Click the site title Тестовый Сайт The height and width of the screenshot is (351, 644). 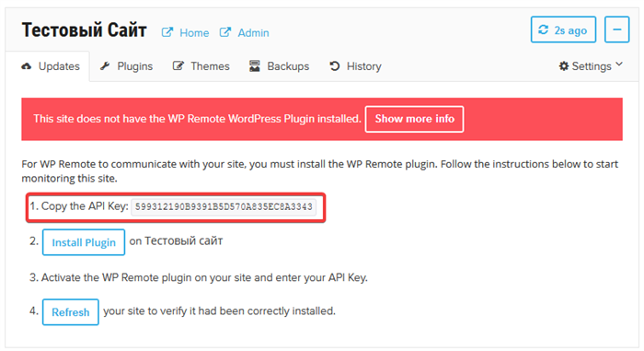pyautogui.click(x=85, y=30)
